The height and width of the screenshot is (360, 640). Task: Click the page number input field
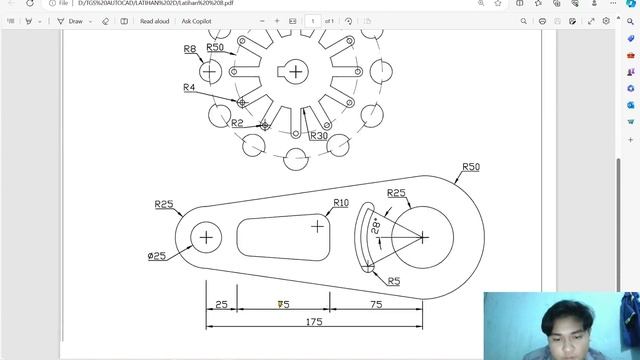click(313, 21)
